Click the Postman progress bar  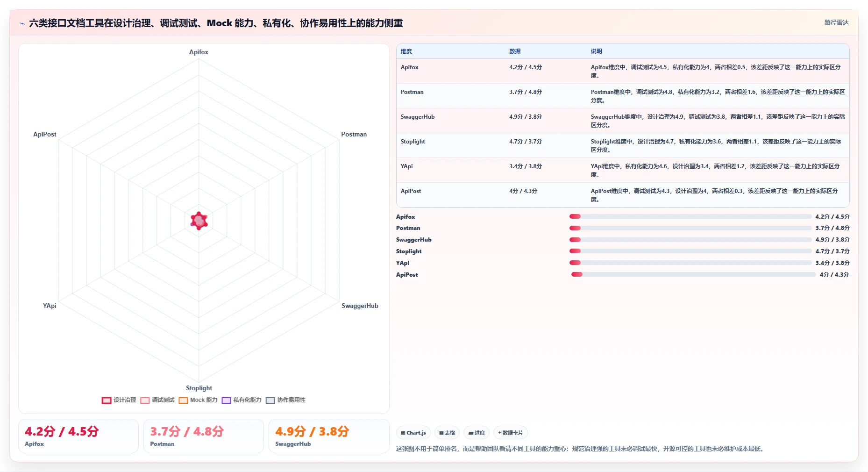point(690,228)
